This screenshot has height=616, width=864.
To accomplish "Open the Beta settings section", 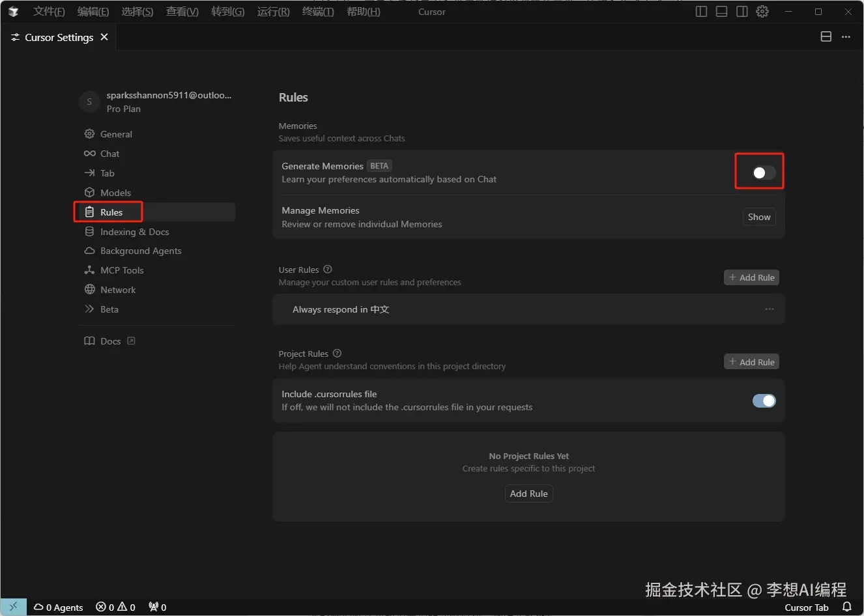I will [109, 309].
